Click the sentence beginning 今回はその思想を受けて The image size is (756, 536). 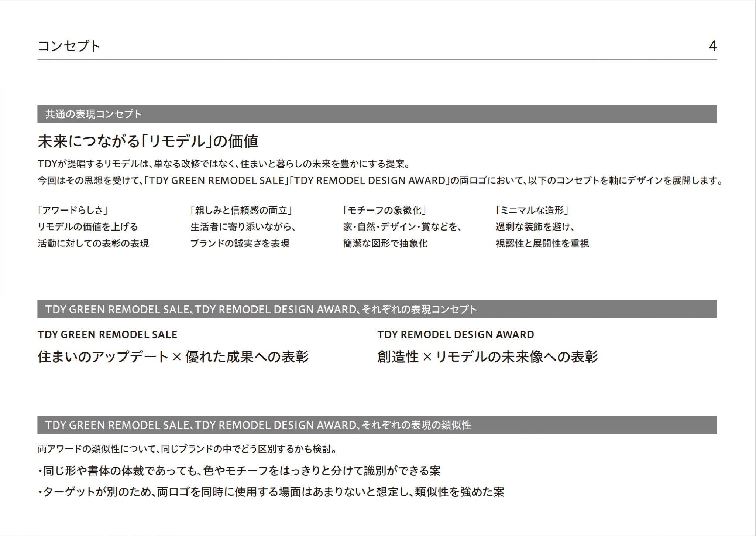coord(380,181)
